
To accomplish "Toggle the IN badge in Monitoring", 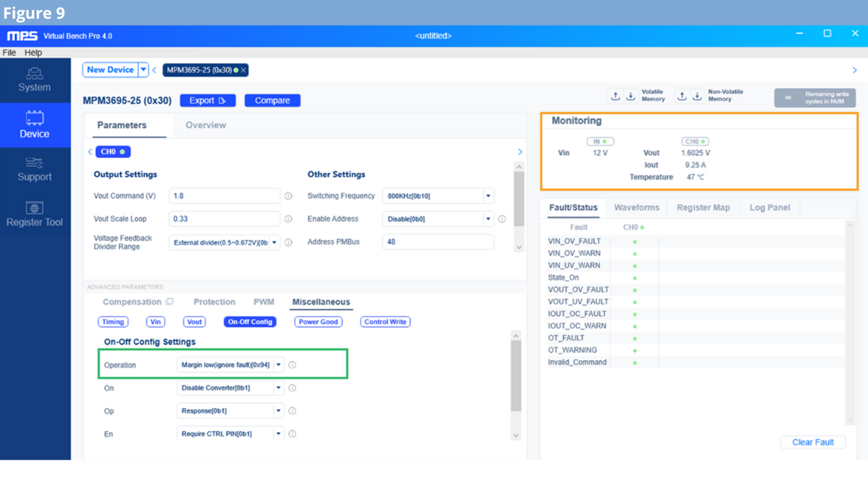I will pyautogui.click(x=600, y=141).
